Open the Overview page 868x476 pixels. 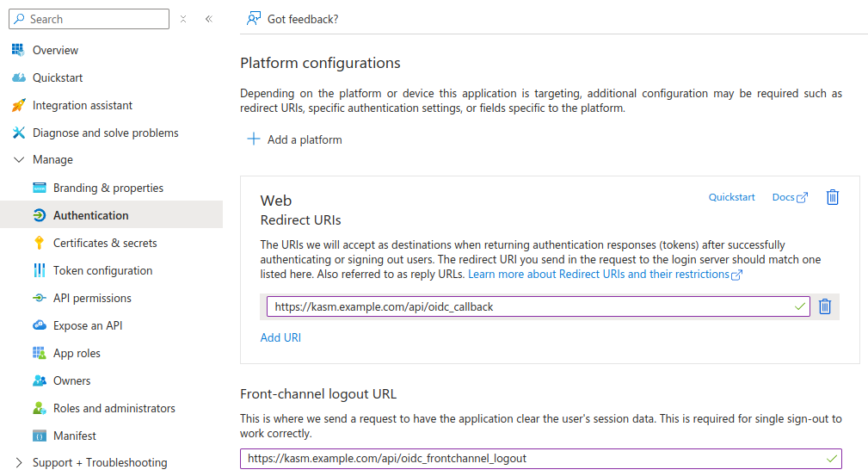(55, 50)
